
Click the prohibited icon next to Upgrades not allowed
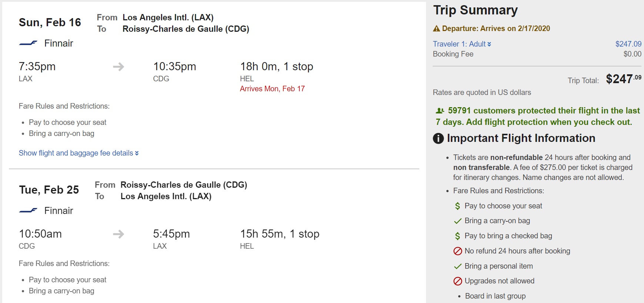coord(458,281)
